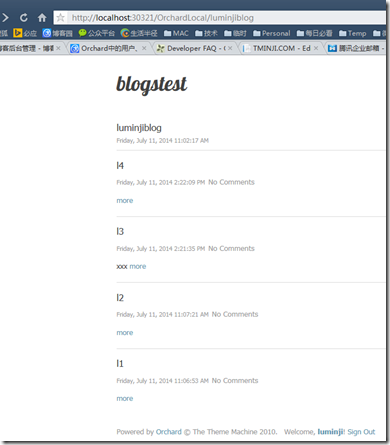Click No Comments on post l2

coord(235,314)
